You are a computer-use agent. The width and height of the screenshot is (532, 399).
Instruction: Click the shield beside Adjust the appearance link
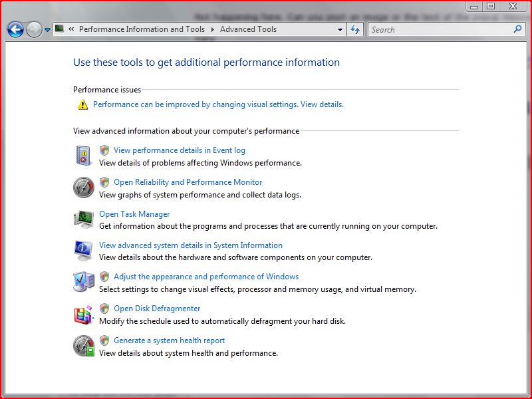104,277
